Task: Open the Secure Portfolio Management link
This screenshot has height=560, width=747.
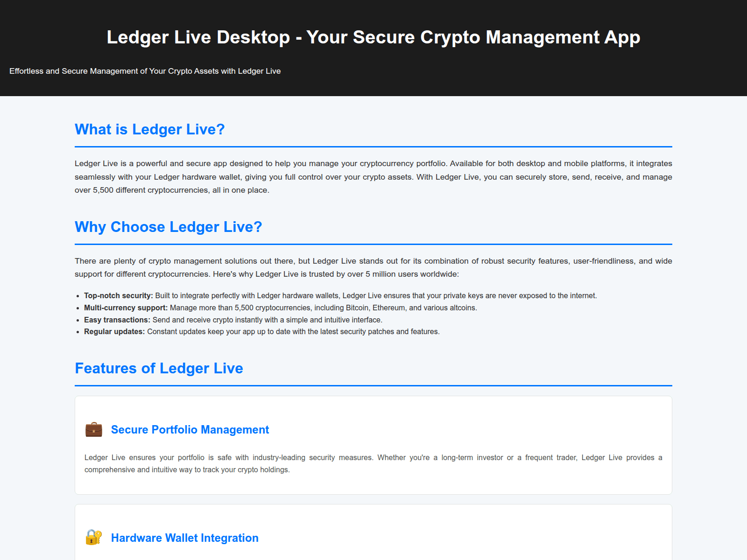Action: [190, 429]
